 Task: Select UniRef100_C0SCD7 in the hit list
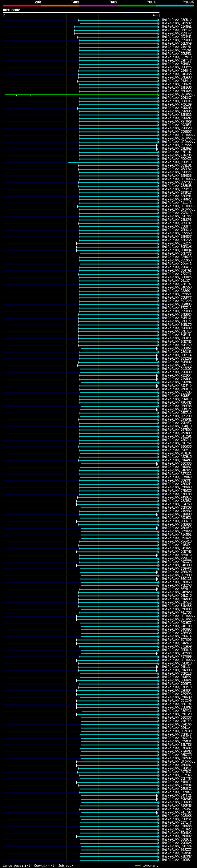(x=176, y=369)
